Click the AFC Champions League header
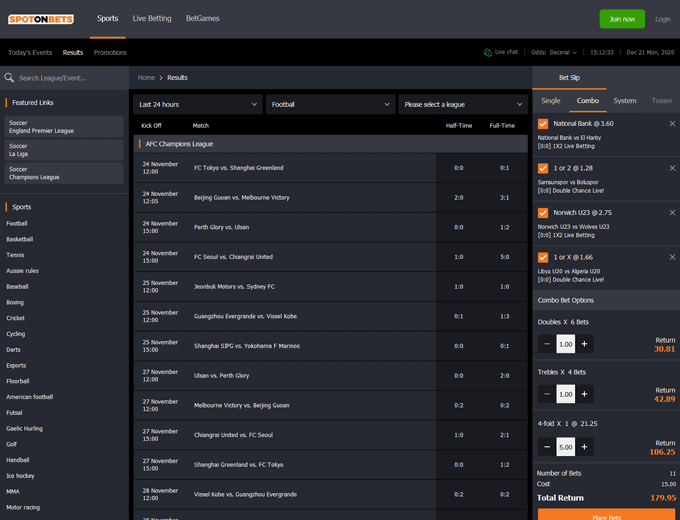 coord(330,144)
